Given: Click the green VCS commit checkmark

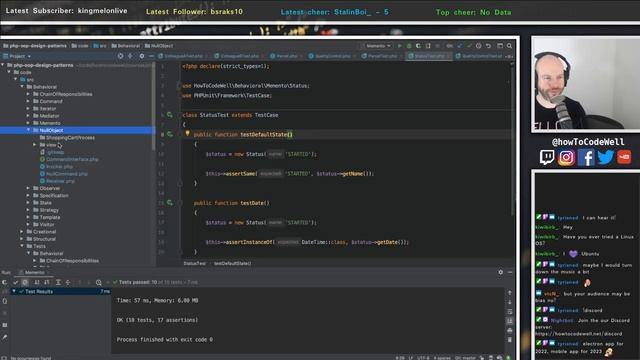Looking at the screenshot, I should click(x=469, y=46).
